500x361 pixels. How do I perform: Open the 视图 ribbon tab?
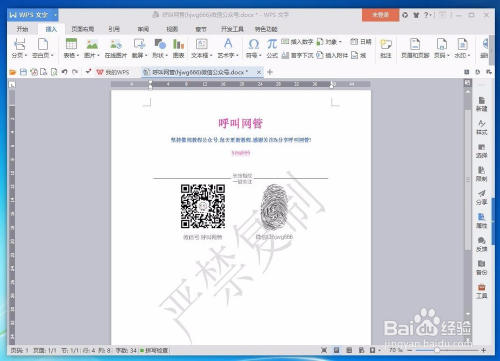tap(172, 29)
